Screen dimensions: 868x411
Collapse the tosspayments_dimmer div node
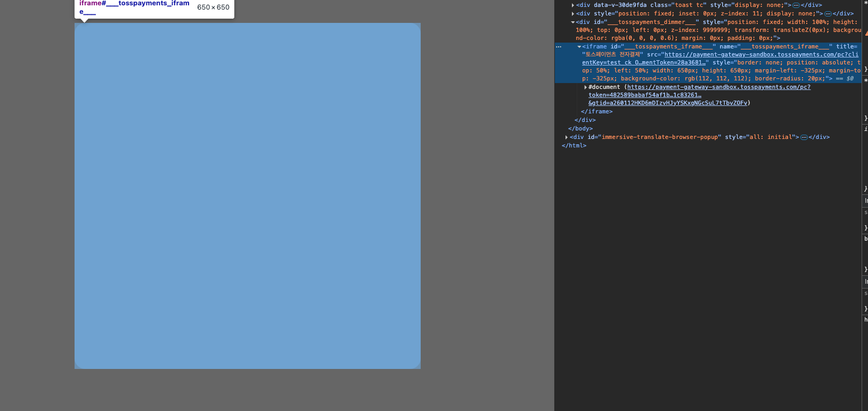tap(573, 22)
